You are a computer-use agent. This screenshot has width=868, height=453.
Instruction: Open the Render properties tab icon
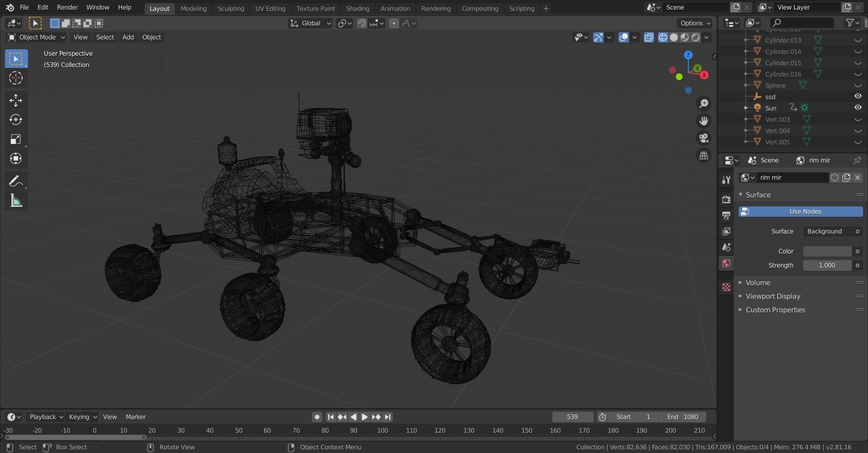[726, 200]
